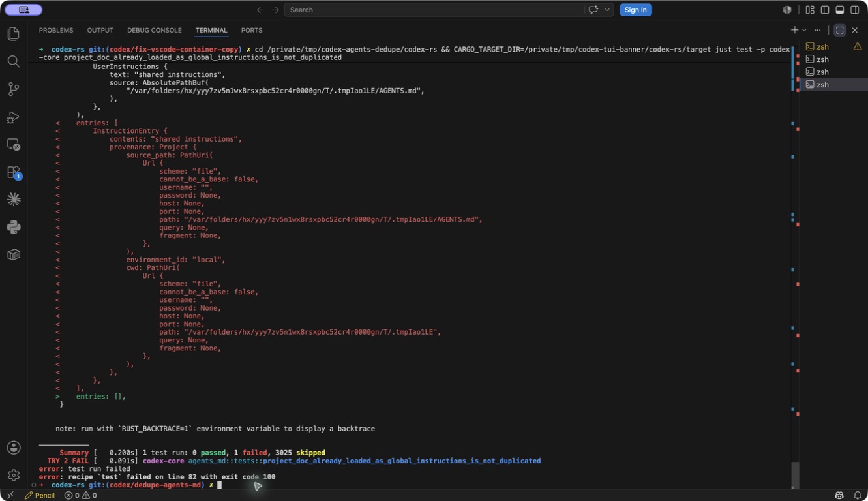Click 'provenance: Project {' line
The height and width of the screenshot is (501, 868).
(153, 147)
